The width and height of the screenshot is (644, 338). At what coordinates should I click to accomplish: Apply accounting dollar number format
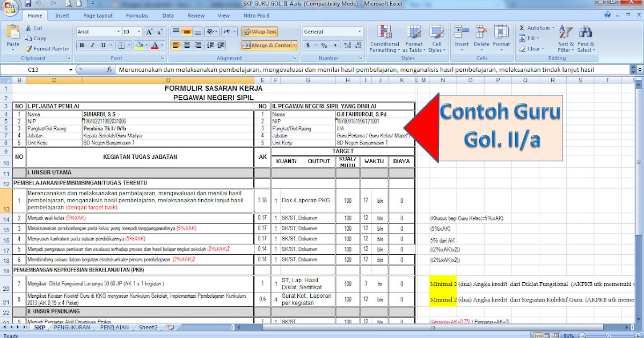point(309,46)
